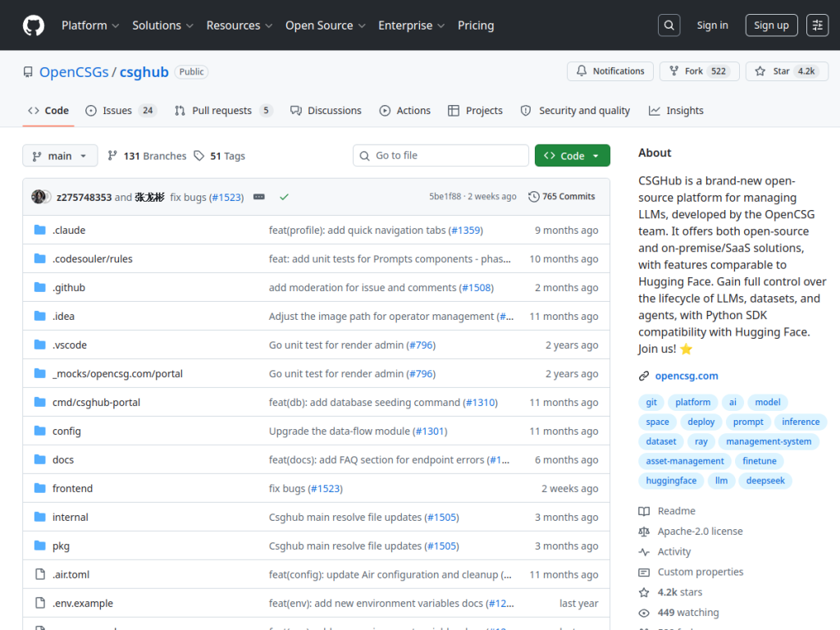Click the book icon next to Readme
This screenshot has width=840, height=630.
coord(644,511)
